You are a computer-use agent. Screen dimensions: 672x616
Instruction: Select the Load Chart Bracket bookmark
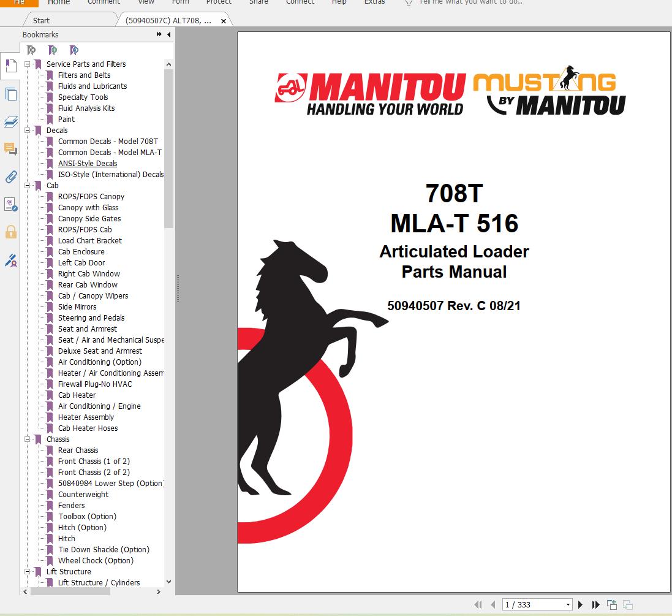[x=90, y=241]
